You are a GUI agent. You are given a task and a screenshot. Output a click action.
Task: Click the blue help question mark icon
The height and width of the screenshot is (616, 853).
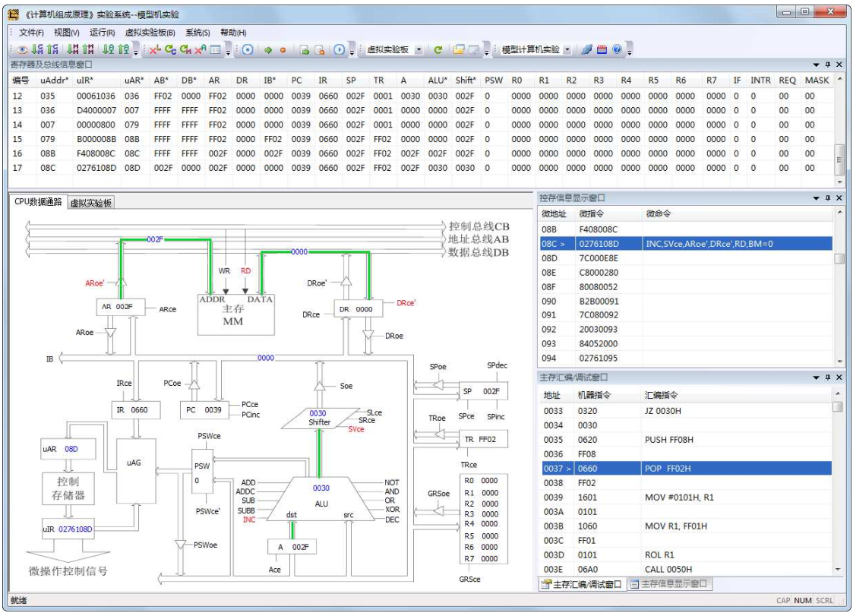(x=617, y=49)
